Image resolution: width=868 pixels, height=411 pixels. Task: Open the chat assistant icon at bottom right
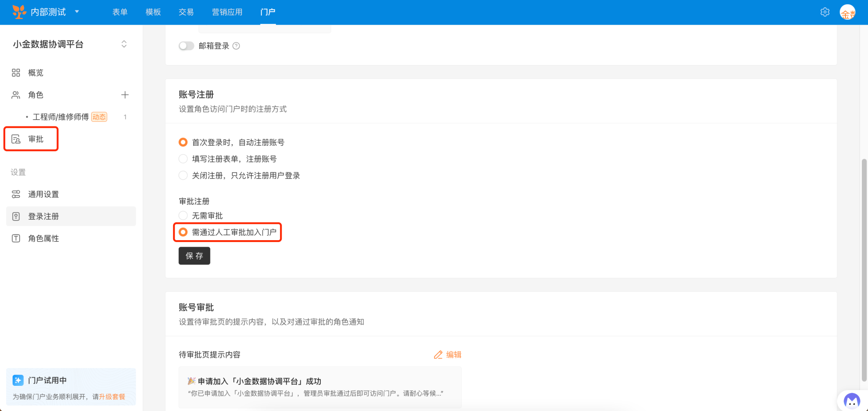852,401
